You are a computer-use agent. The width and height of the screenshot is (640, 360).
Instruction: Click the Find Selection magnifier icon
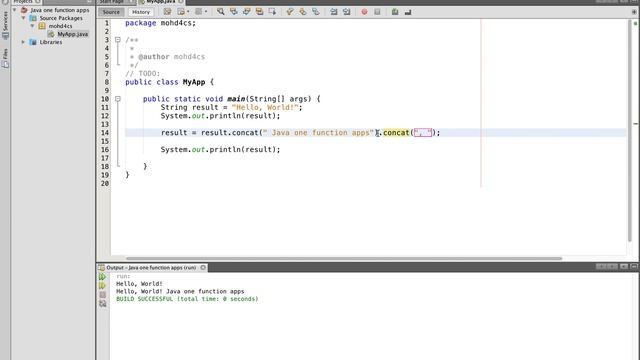pyautogui.click(x=220, y=12)
